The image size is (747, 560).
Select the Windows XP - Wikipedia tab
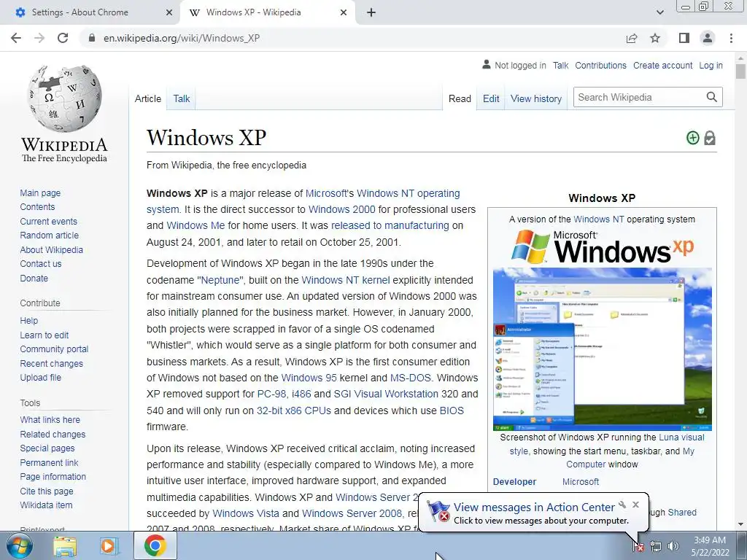click(x=268, y=12)
